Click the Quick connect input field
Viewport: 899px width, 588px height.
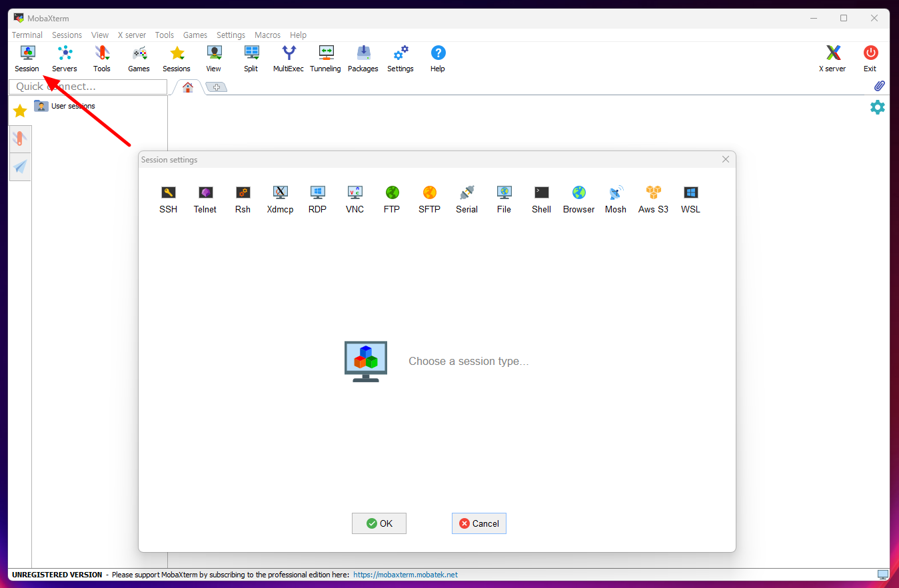click(88, 87)
